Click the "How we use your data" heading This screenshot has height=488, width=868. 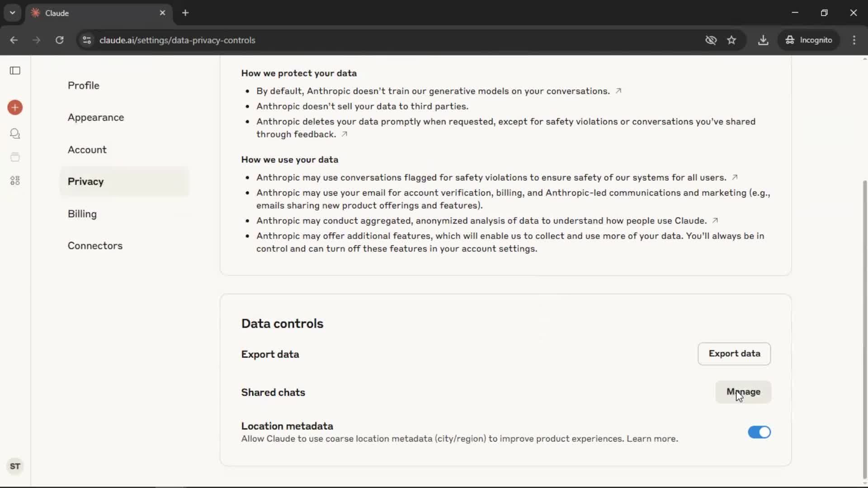point(289,160)
